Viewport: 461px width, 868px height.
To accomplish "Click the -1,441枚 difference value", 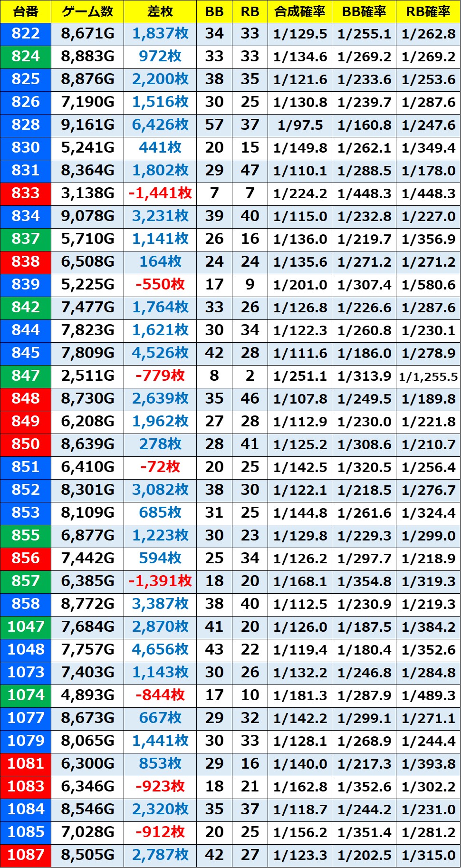I will click(x=160, y=194).
